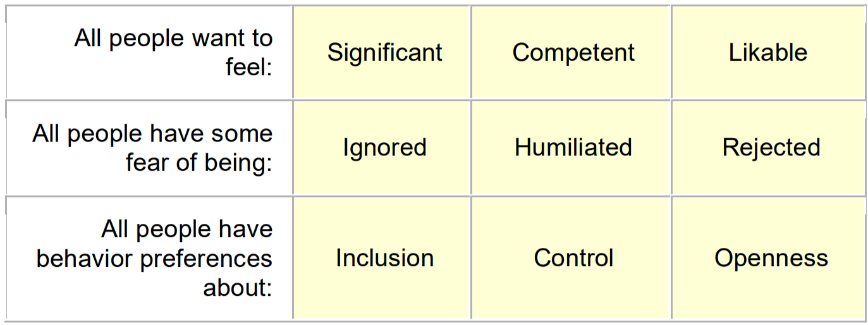
Task: Click the Likable cell
Action: [x=767, y=52]
